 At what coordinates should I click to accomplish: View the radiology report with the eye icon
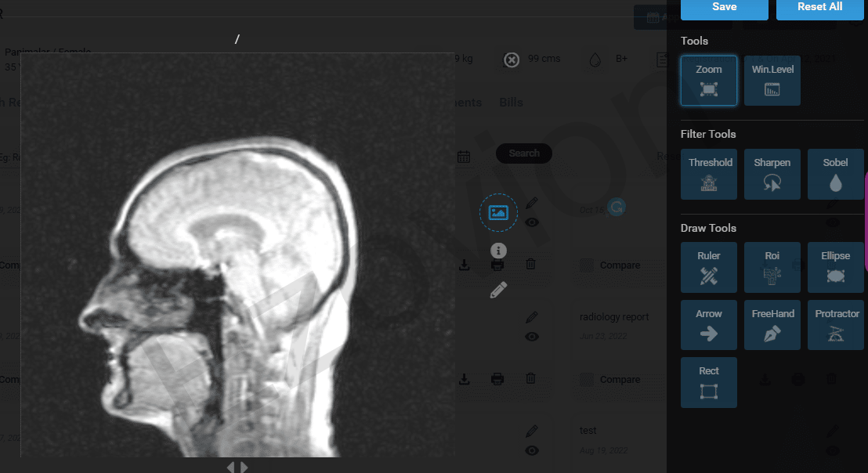[532, 336]
